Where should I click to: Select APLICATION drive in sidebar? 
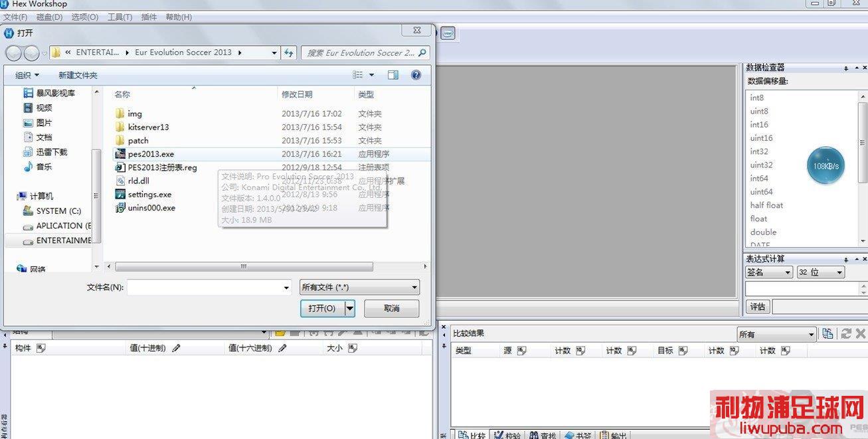click(x=64, y=225)
